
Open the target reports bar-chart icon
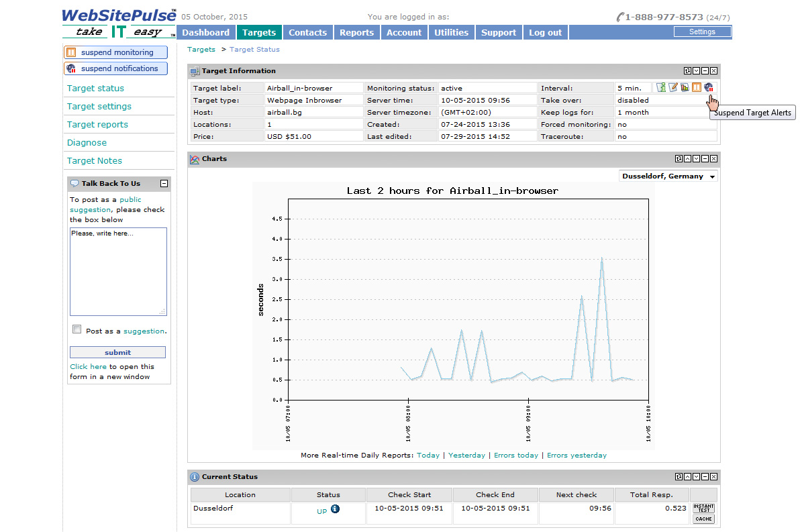click(x=685, y=87)
